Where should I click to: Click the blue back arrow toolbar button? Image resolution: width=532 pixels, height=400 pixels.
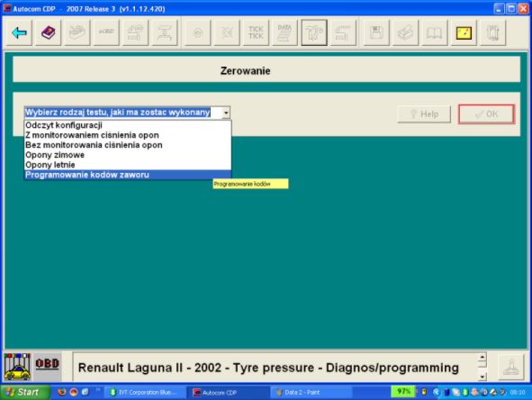[x=19, y=33]
